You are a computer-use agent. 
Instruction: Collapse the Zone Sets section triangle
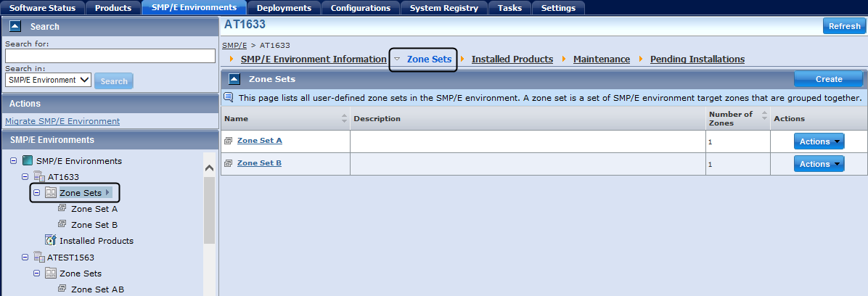[397, 59]
